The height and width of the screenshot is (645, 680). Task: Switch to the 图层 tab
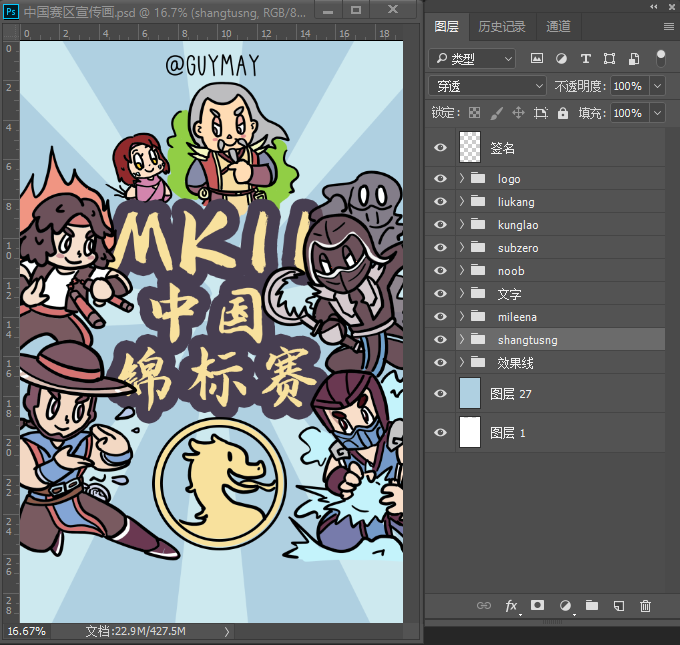point(447,27)
